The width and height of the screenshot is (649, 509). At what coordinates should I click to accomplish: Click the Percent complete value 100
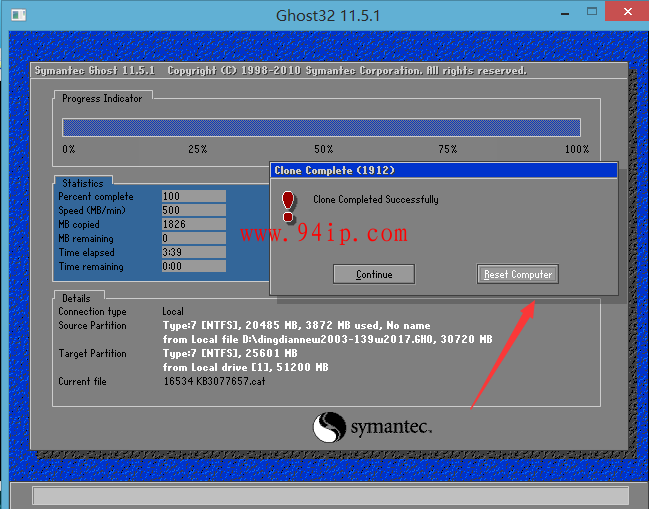pyautogui.click(x=194, y=196)
